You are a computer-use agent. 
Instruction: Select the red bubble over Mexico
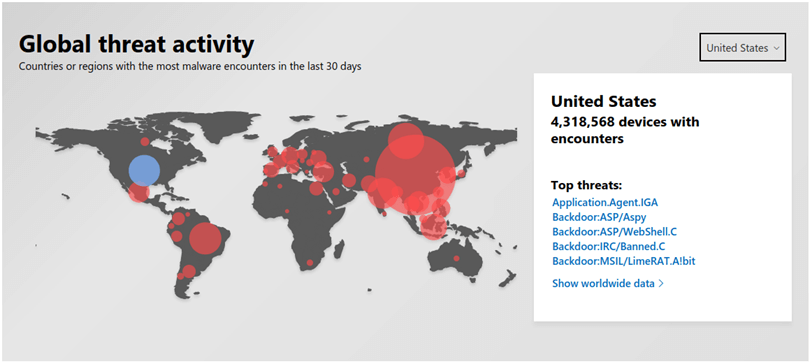click(x=139, y=193)
